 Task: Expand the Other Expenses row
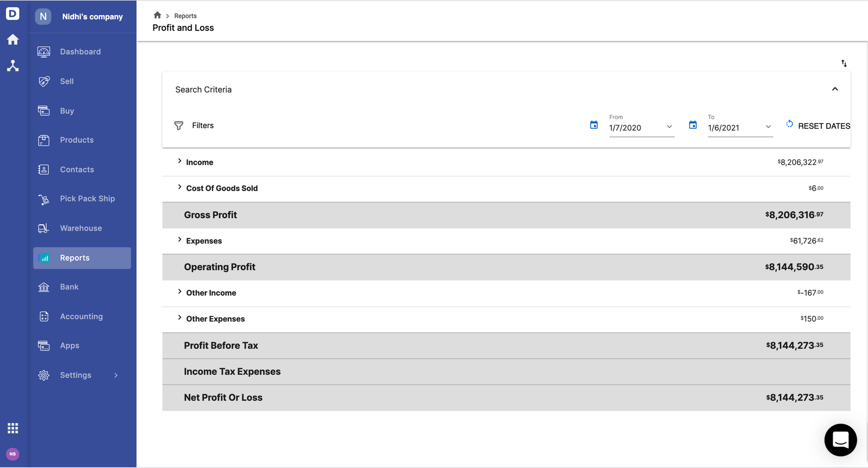tap(180, 318)
